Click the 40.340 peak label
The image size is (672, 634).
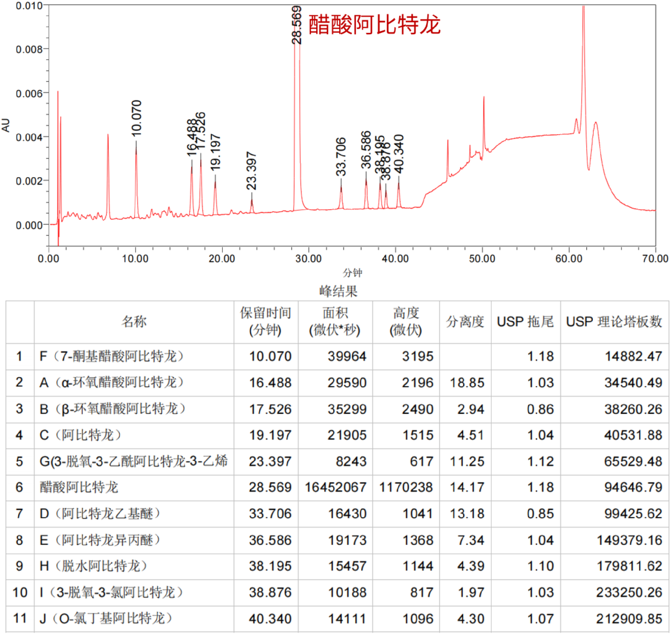[399, 155]
